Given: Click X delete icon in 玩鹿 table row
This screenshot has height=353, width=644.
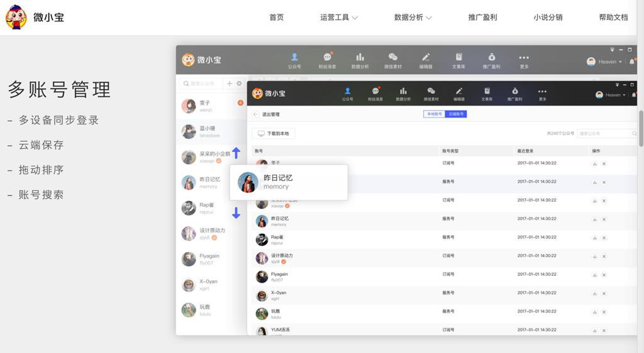Looking at the screenshot, I should tap(604, 312).
